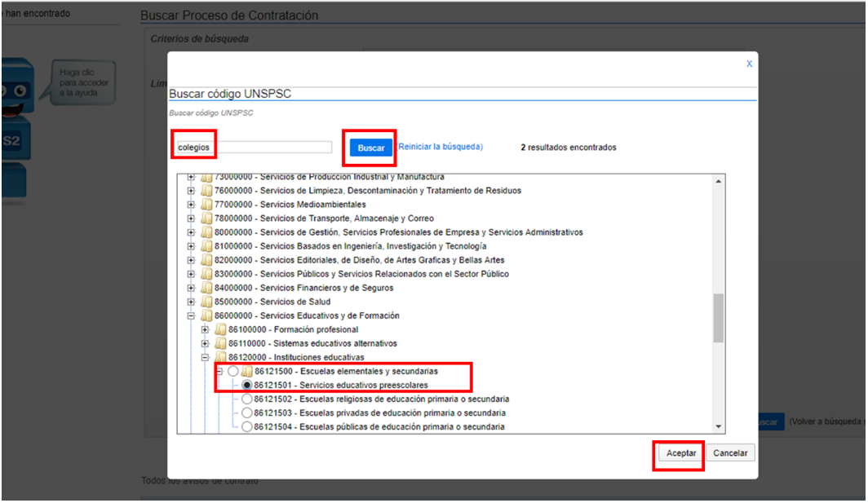Click folder icon of 78000000 Servicios de Transporte
Screen dimensions: 868x503
206,218
